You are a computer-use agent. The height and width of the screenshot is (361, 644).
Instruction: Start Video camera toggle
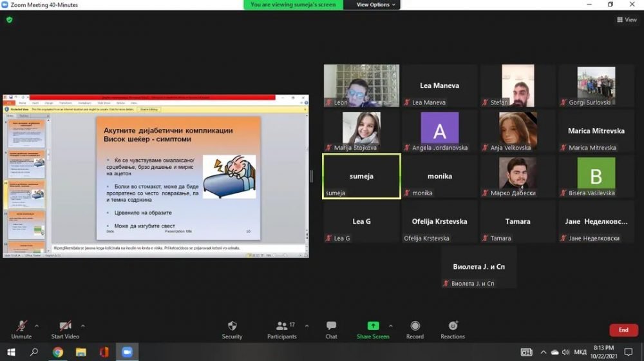(65, 326)
